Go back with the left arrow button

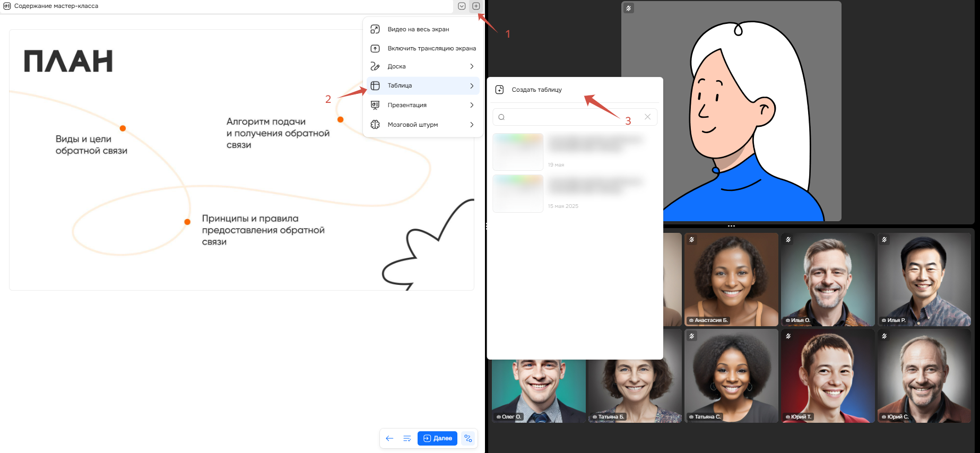pos(389,438)
